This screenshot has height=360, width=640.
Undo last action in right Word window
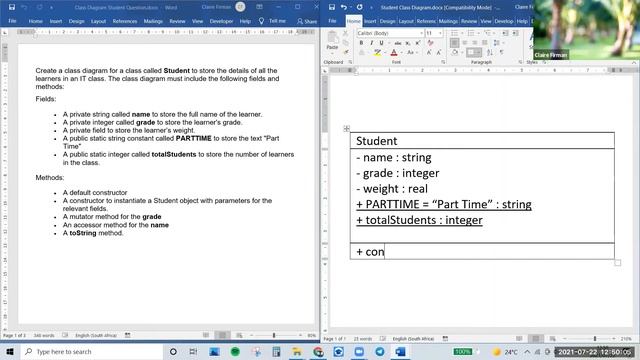[344, 7]
